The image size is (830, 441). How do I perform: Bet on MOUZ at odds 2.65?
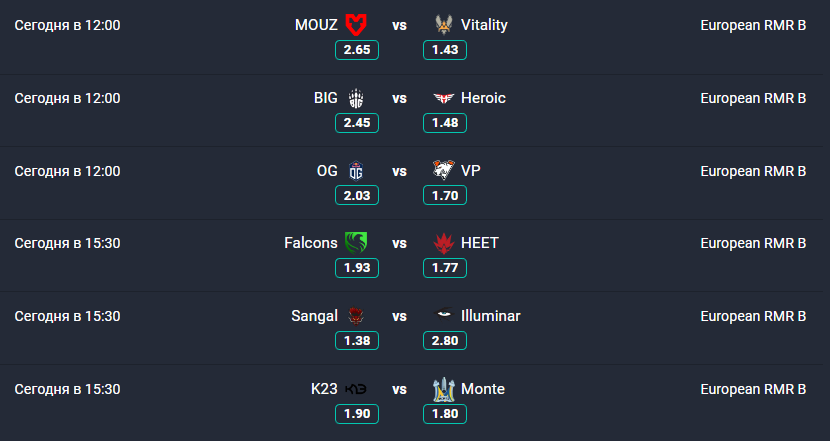[357, 50]
